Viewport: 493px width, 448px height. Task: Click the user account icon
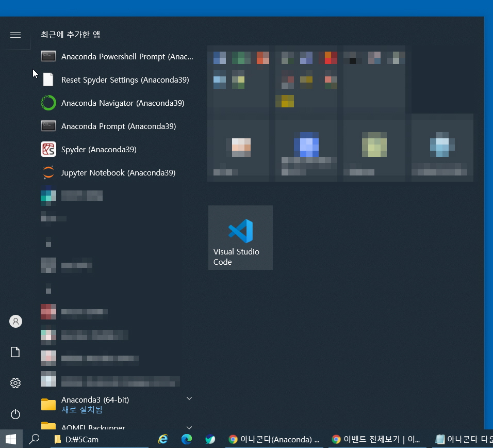[x=15, y=321]
